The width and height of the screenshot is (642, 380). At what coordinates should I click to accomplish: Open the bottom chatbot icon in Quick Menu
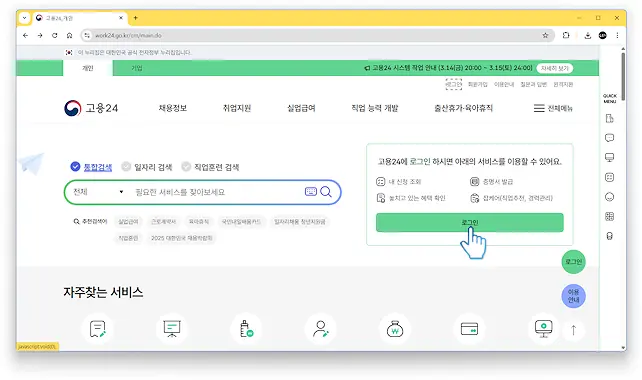coord(610,236)
